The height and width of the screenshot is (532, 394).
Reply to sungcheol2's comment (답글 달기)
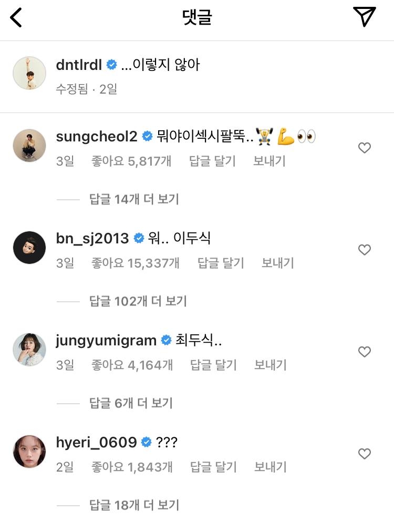point(212,161)
